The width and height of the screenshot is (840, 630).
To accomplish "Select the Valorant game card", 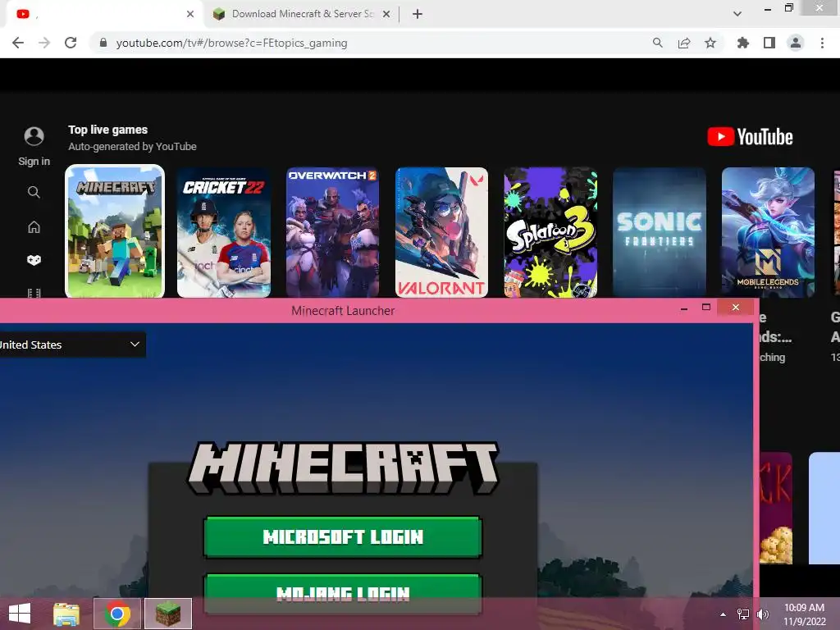I will point(441,232).
